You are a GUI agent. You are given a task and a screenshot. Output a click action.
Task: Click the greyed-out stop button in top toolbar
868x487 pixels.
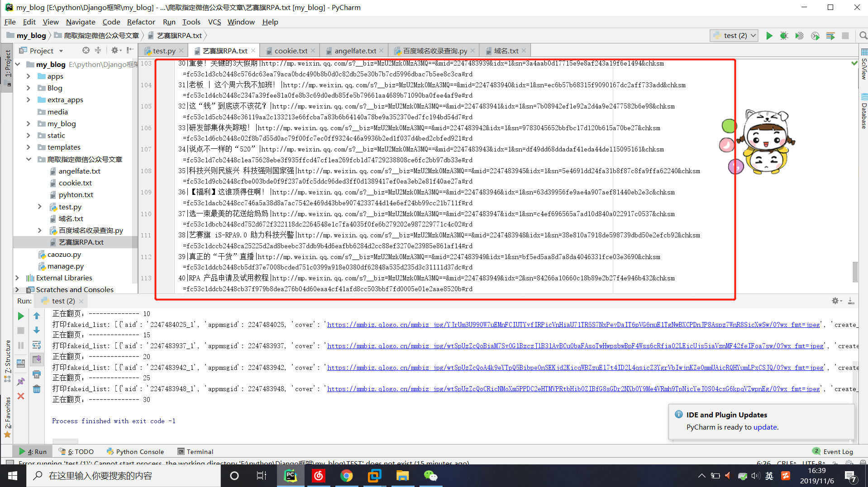click(x=845, y=36)
